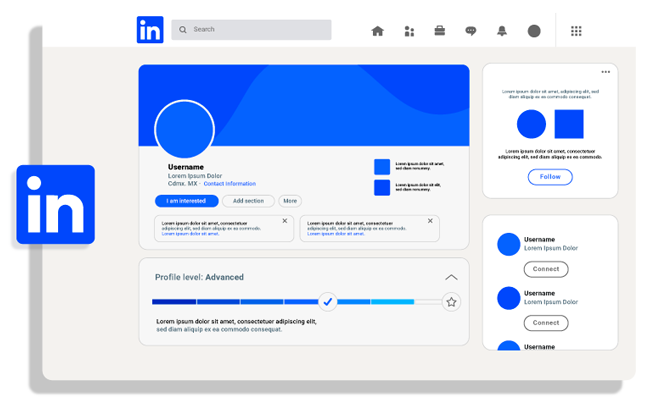Click the profile picture circle on banner

[x=184, y=130]
